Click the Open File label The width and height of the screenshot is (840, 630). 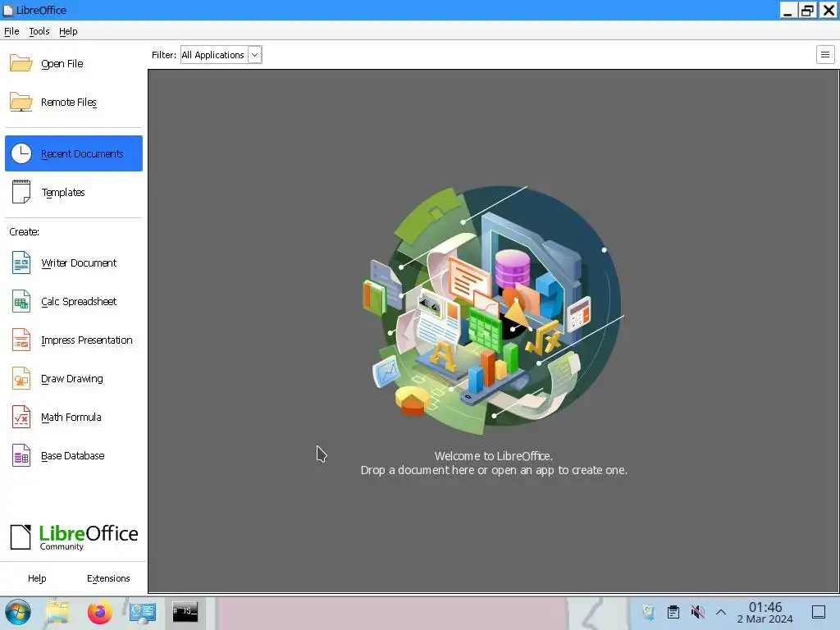pos(62,64)
